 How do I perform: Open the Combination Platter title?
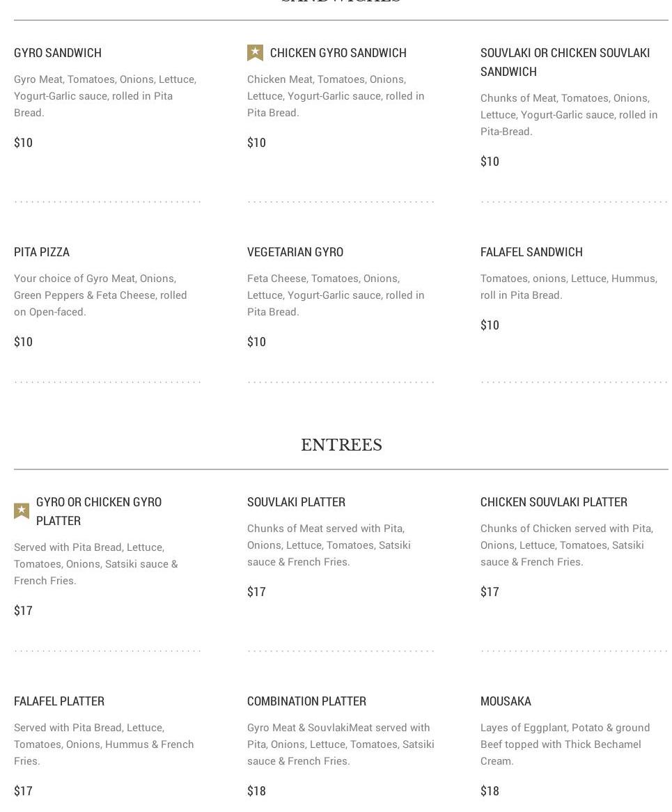coord(306,701)
